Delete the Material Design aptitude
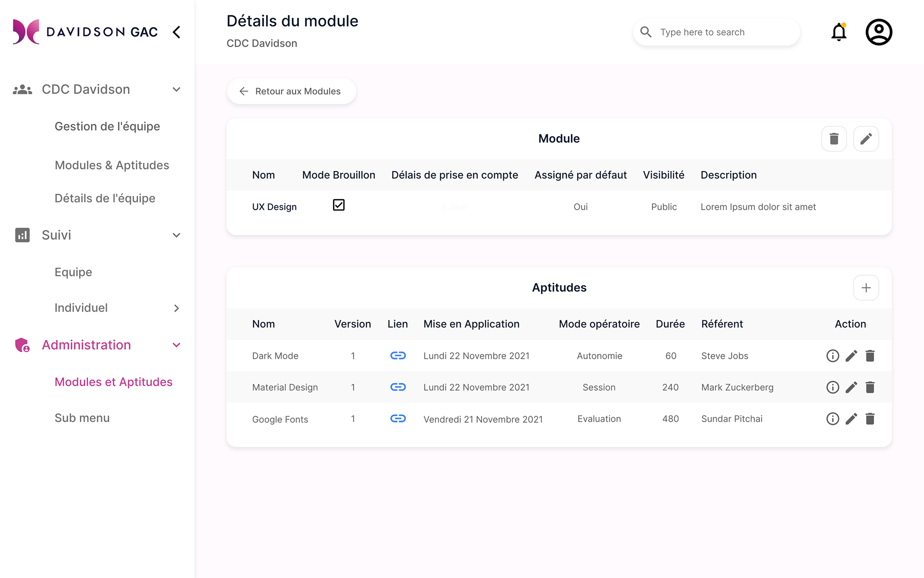This screenshot has height=578, width=924. 870,387
